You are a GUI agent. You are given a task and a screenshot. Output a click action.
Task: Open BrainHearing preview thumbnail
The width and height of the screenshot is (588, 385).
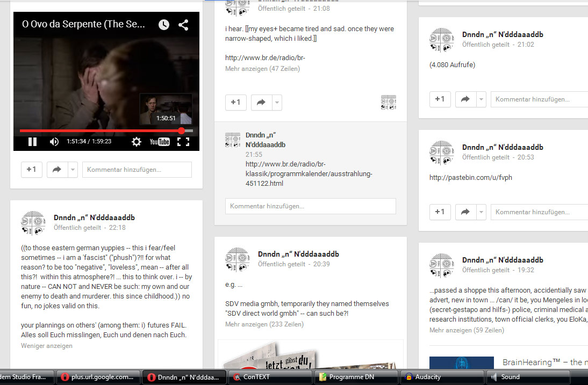[462, 363]
